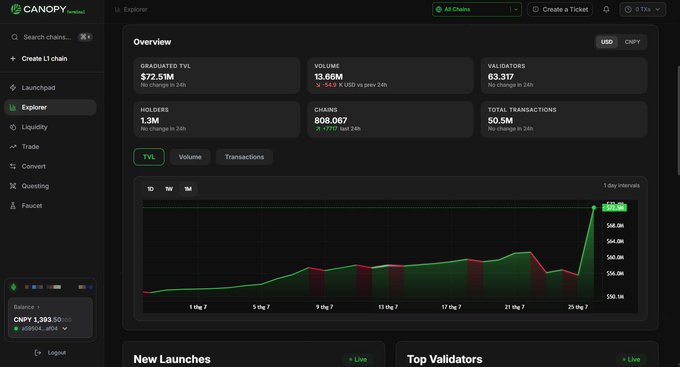Click the globe icon in All Chains selector
The height and width of the screenshot is (367, 680).
438,9
